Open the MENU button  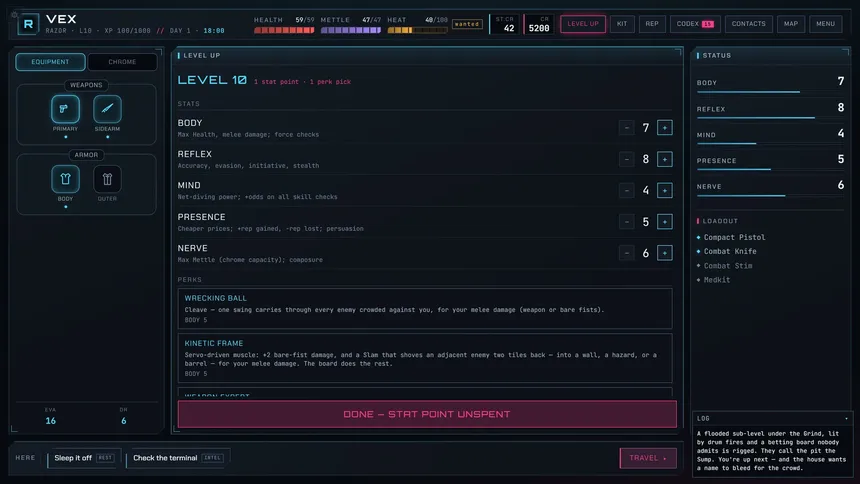click(x=825, y=24)
